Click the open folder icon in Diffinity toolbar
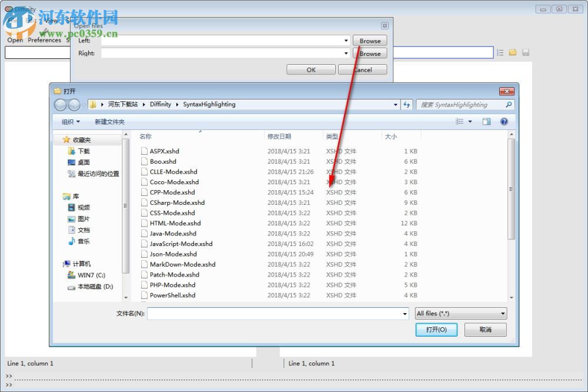 [513, 52]
